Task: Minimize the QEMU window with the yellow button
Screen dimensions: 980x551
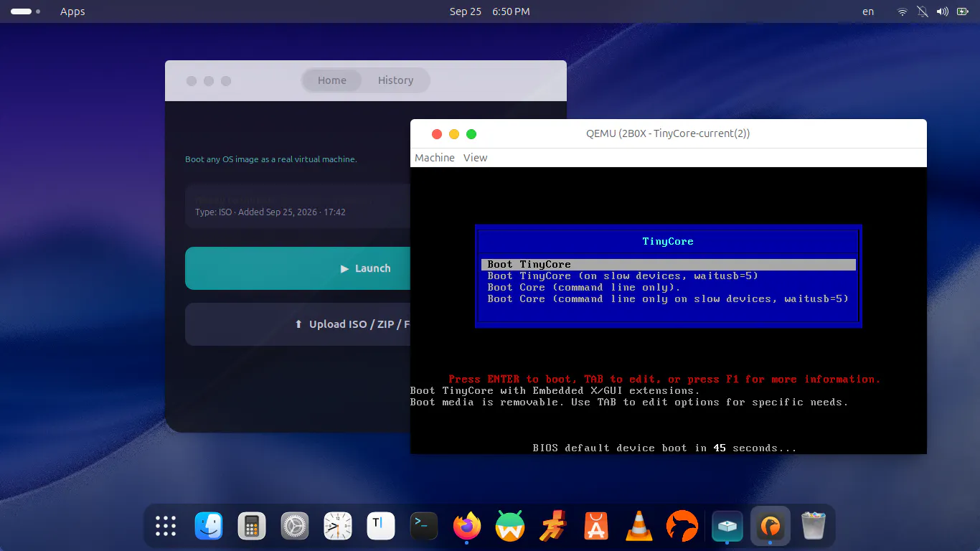Action: pyautogui.click(x=454, y=134)
